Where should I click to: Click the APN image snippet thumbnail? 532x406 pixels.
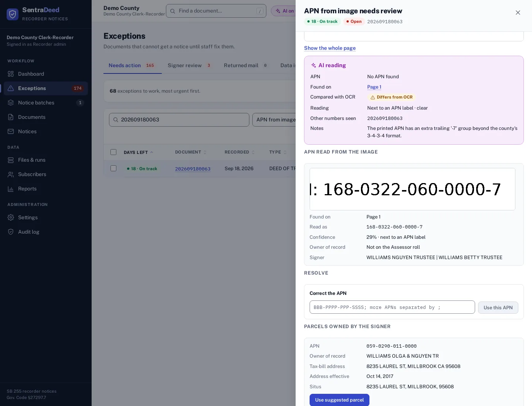coord(412,189)
